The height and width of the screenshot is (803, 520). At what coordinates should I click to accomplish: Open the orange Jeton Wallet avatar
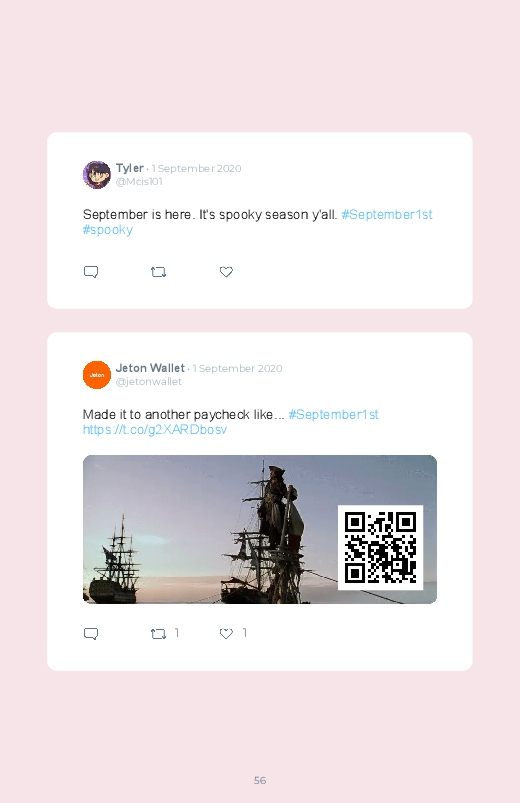[97, 375]
